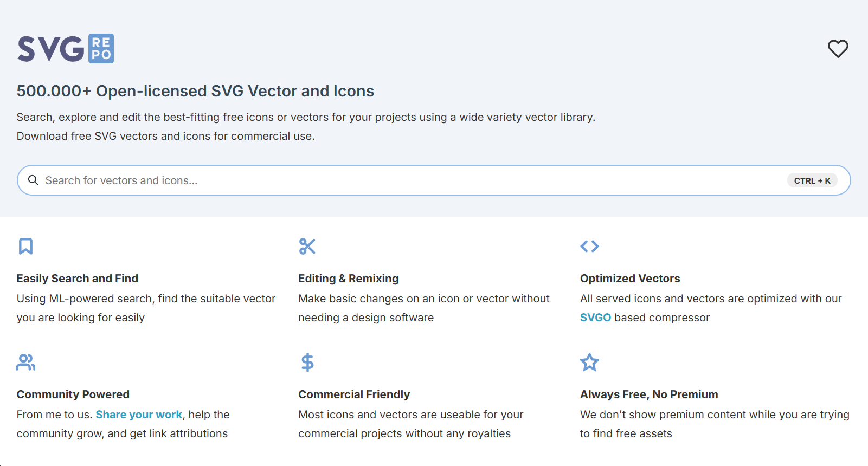Click the users icon above Community Powered

[x=26, y=362]
